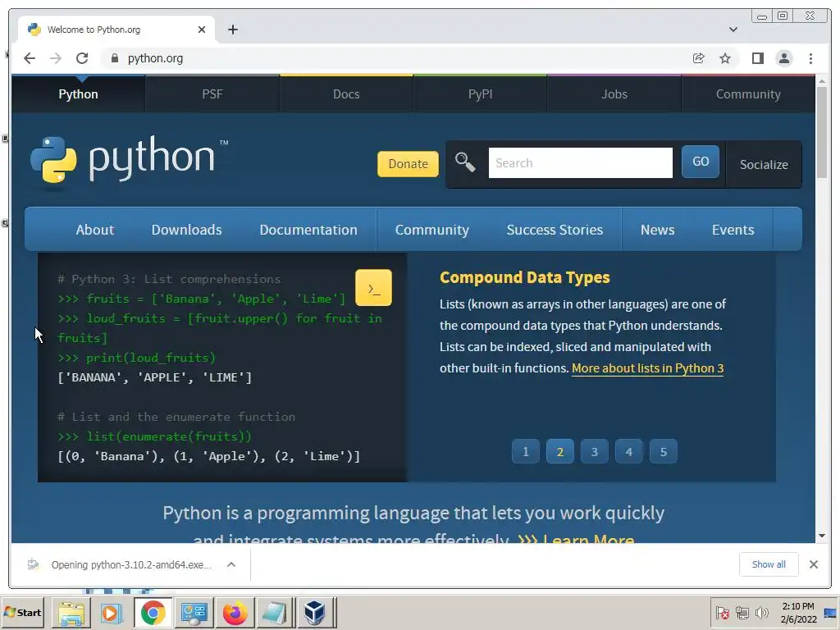Image resolution: width=840 pixels, height=630 pixels.
Task: Click the Show desktop tray button
Action: click(x=830, y=613)
